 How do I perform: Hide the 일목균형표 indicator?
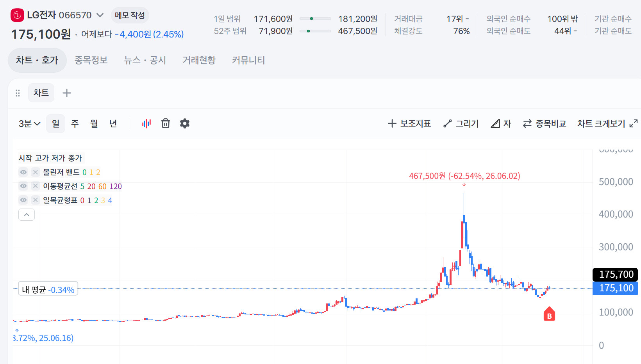click(23, 200)
